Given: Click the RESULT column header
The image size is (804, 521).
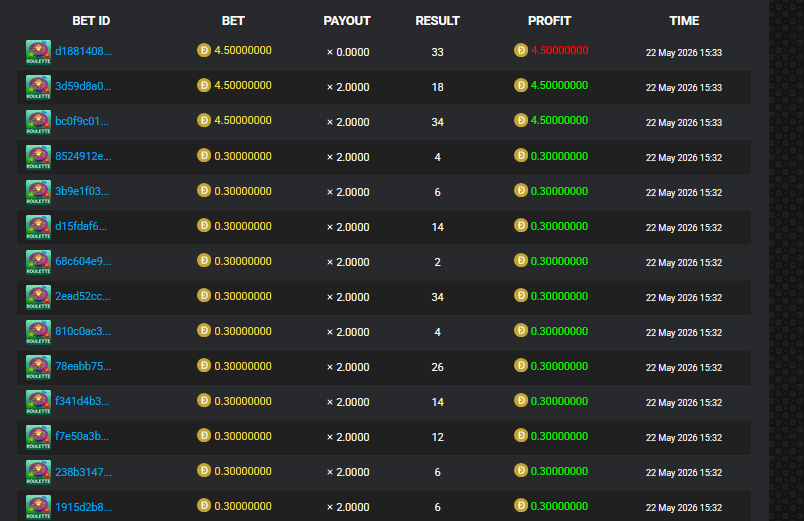Looking at the screenshot, I should (x=437, y=21).
